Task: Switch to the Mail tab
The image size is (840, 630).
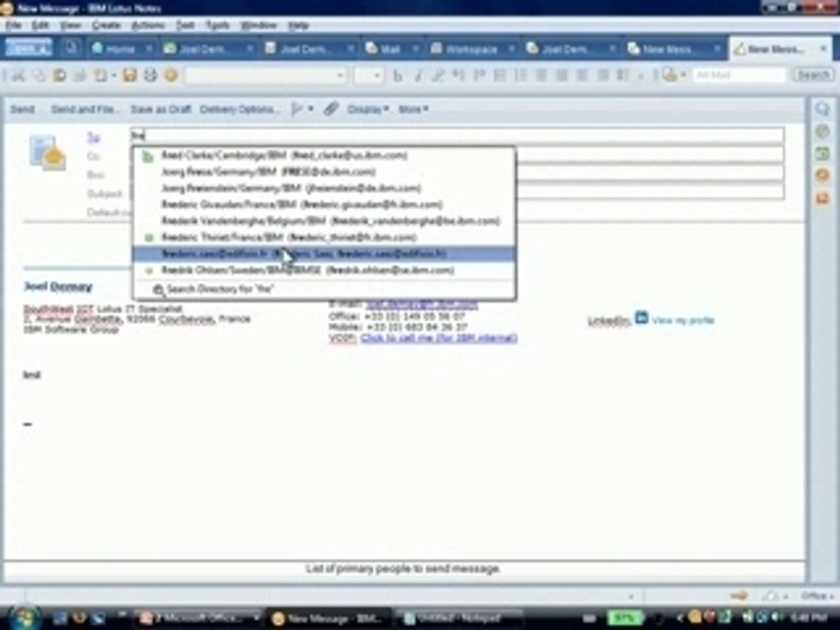Action: click(x=390, y=49)
